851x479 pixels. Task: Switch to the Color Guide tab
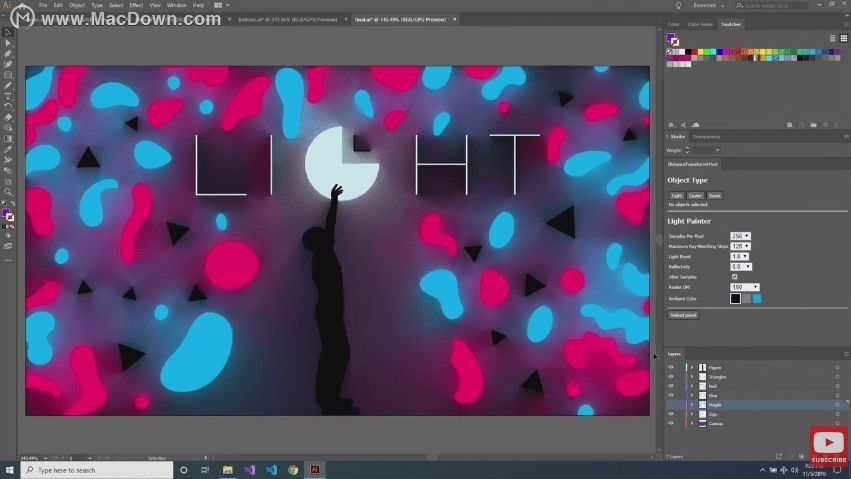coord(700,24)
